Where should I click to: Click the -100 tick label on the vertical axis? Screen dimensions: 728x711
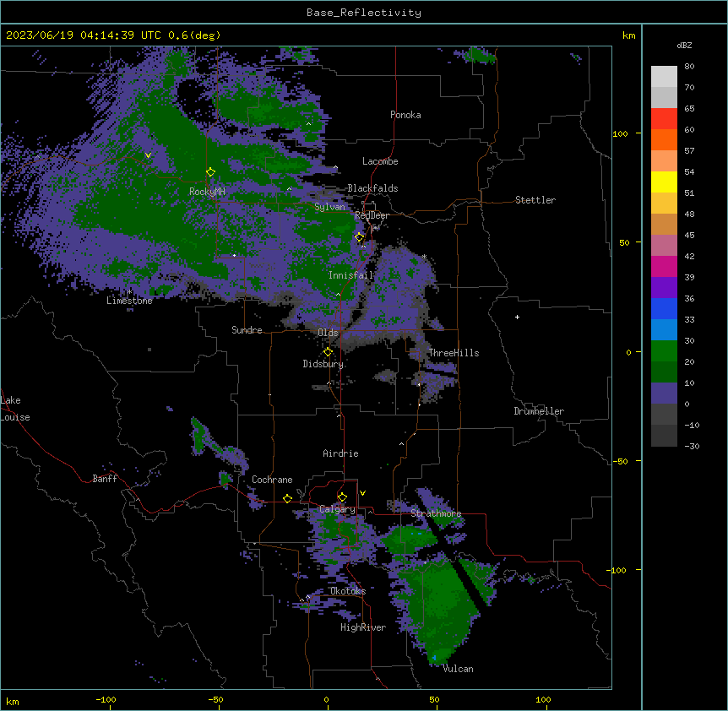[x=618, y=570]
